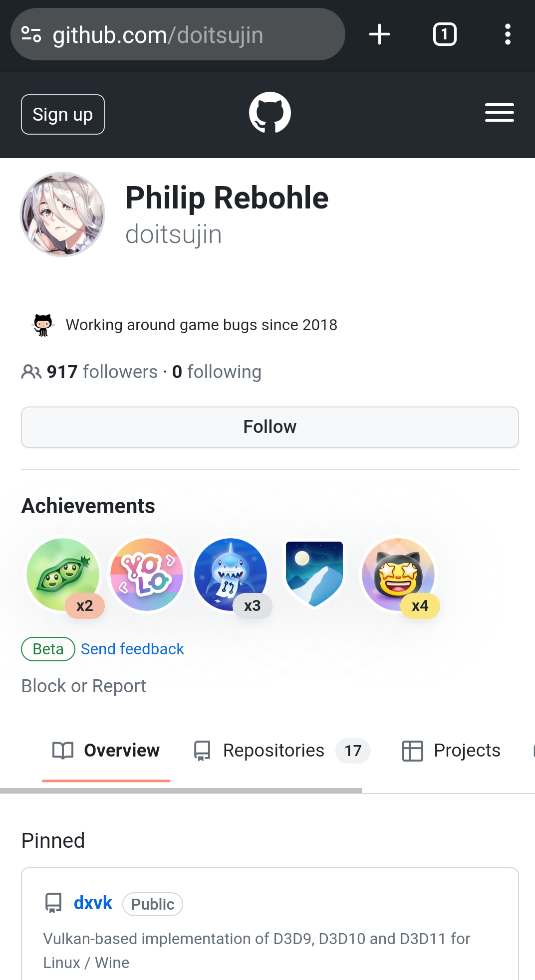Switch to the Repositories tab
The height and width of the screenshot is (980, 535).
[x=273, y=751]
